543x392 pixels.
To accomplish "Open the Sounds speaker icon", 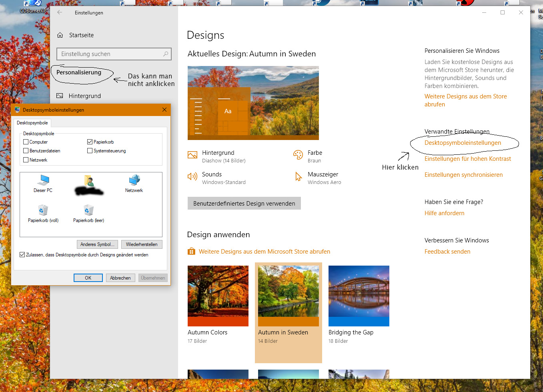I will [x=192, y=176].
